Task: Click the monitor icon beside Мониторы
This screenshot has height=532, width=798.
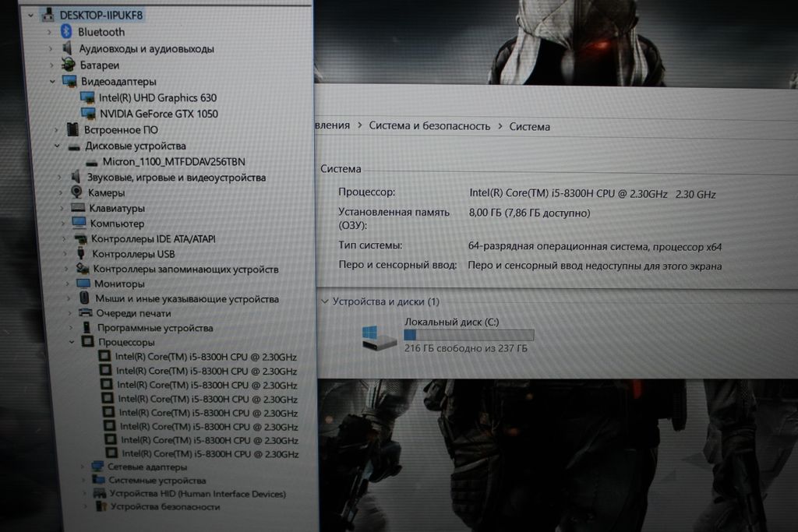Action: [x=83, y=284]
